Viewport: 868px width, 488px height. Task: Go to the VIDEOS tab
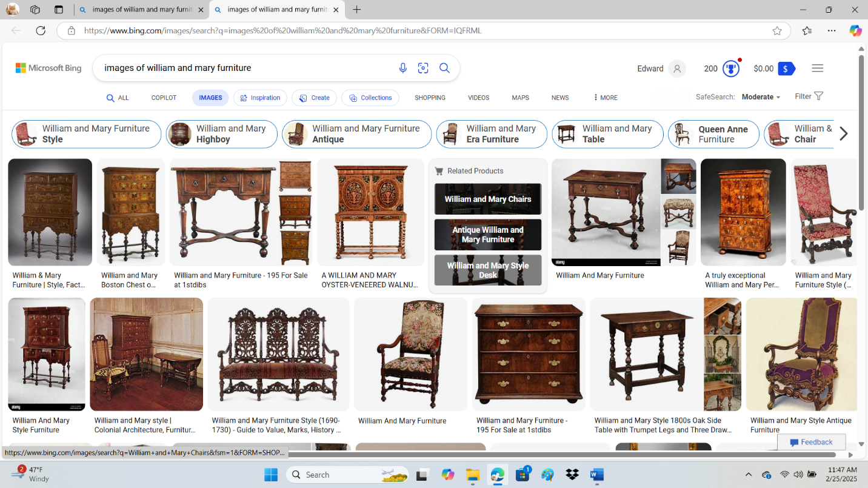pos(478,98)
